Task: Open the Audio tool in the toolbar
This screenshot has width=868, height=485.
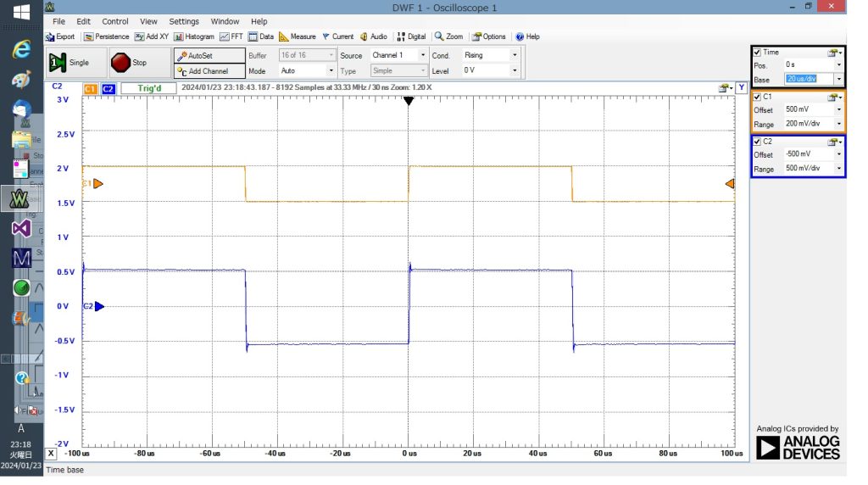Action: coord(374,36)
